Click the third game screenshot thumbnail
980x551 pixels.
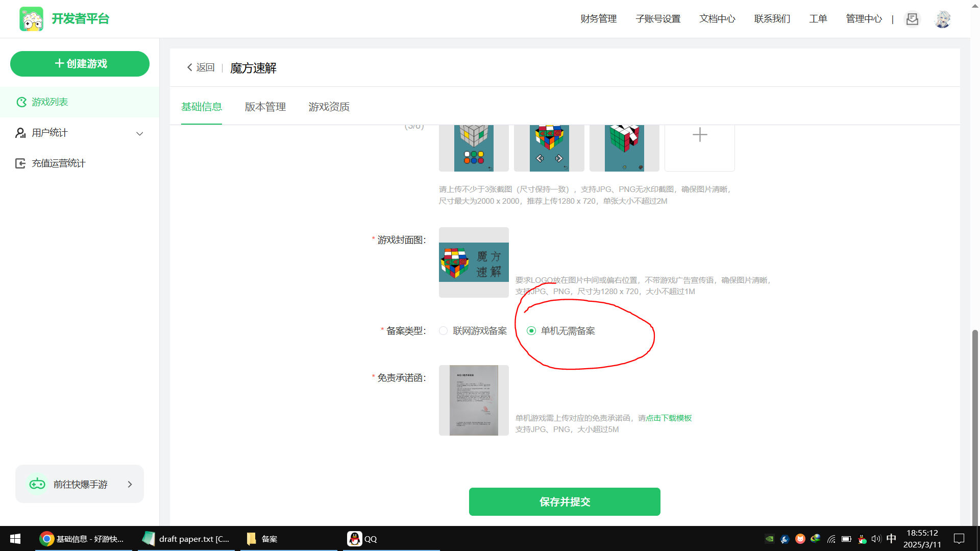(624, 148)
